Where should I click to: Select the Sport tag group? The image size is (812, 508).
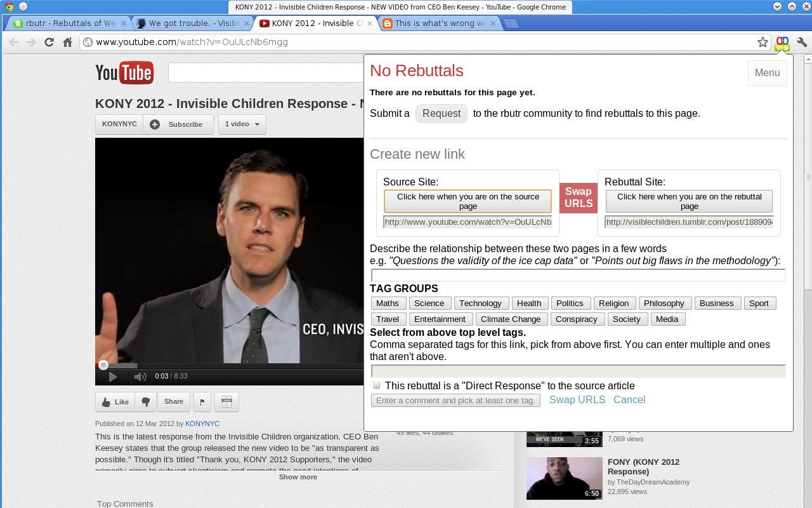coord(759,304)
